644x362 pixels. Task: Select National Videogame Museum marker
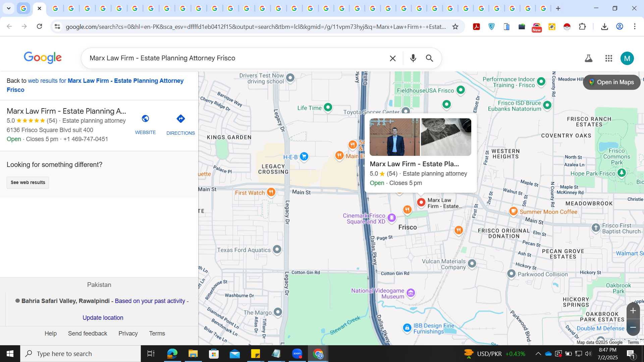[x=411, y=293]
